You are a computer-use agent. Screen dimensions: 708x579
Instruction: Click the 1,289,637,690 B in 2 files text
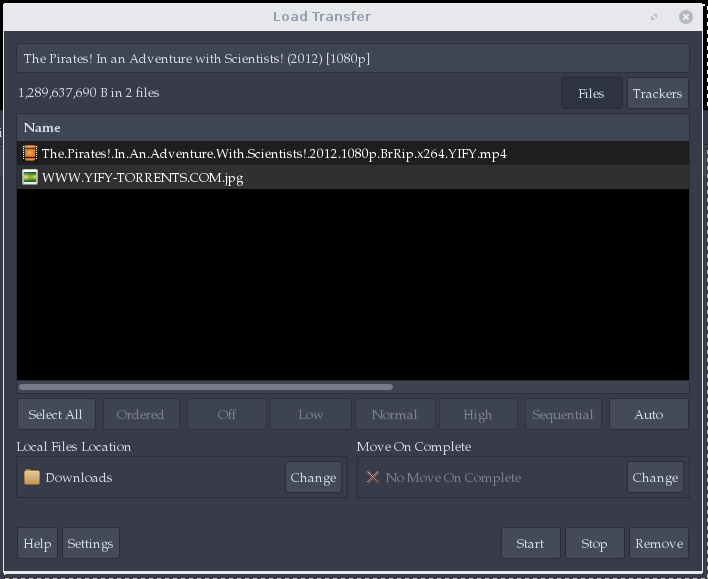coord(88,93)
